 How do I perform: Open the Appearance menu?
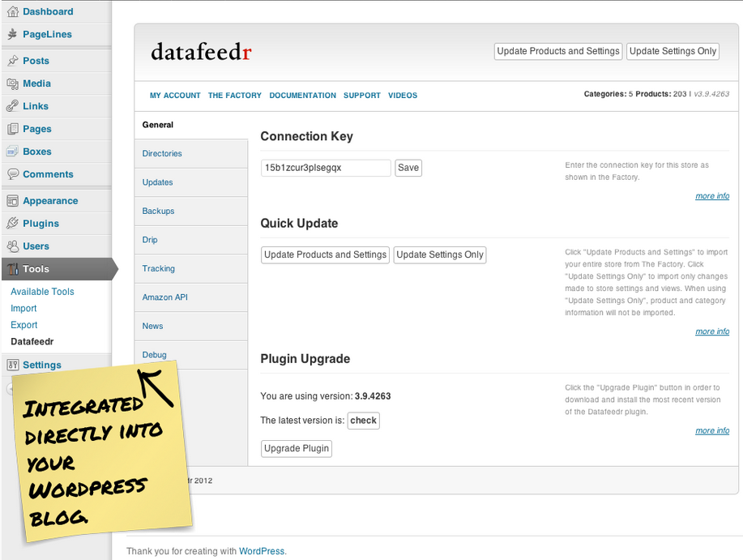[50, 201]
